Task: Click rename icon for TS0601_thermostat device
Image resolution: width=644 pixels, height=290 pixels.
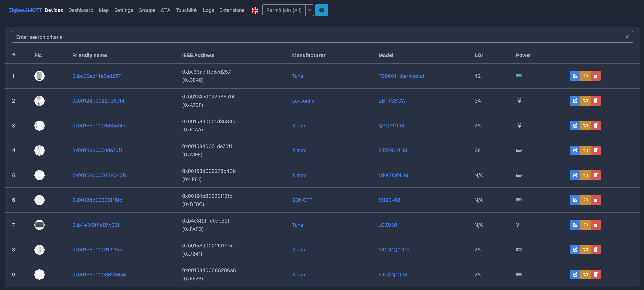Action: 575,76
